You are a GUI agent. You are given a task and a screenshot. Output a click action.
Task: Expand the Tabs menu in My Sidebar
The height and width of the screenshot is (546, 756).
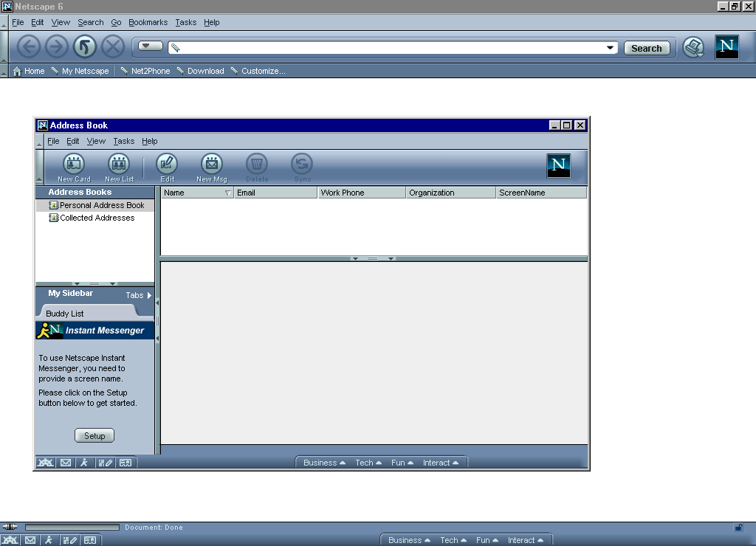pos(138,295)
